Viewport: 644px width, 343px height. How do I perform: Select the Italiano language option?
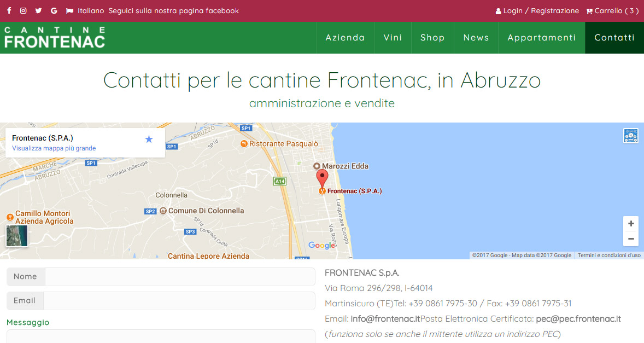91,11
